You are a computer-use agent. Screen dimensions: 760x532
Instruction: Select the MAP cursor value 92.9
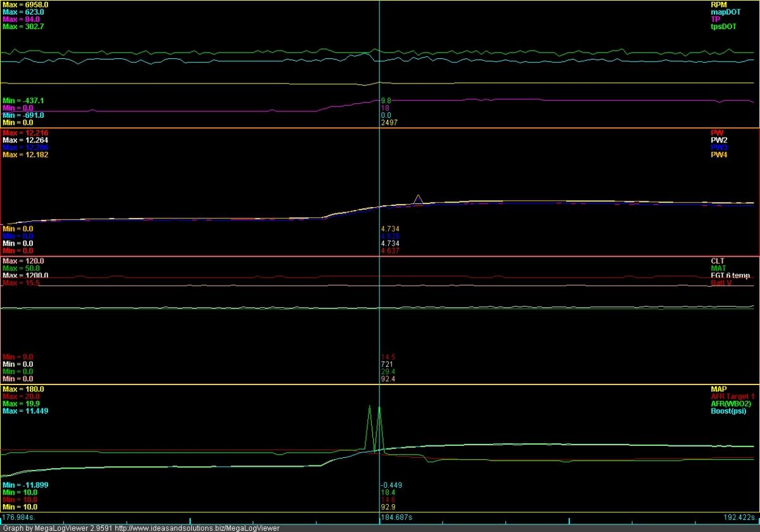click(388, 507)
